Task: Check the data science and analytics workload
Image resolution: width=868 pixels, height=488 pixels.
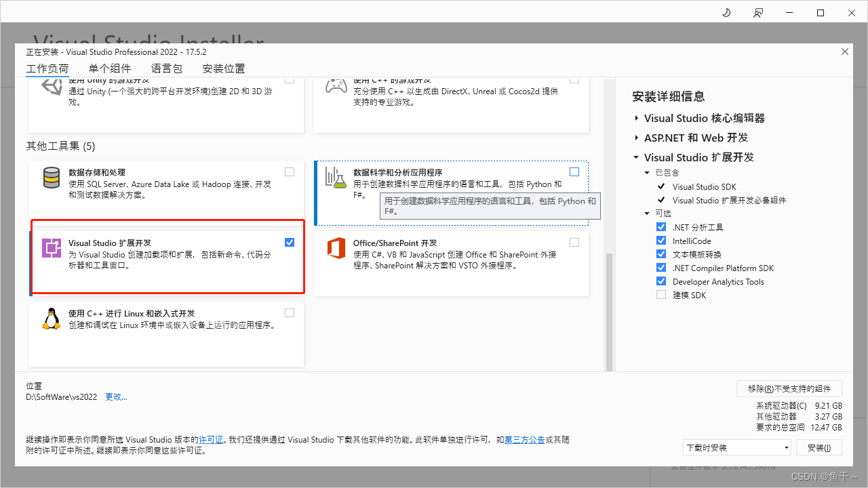Action: tap(574, 172)
